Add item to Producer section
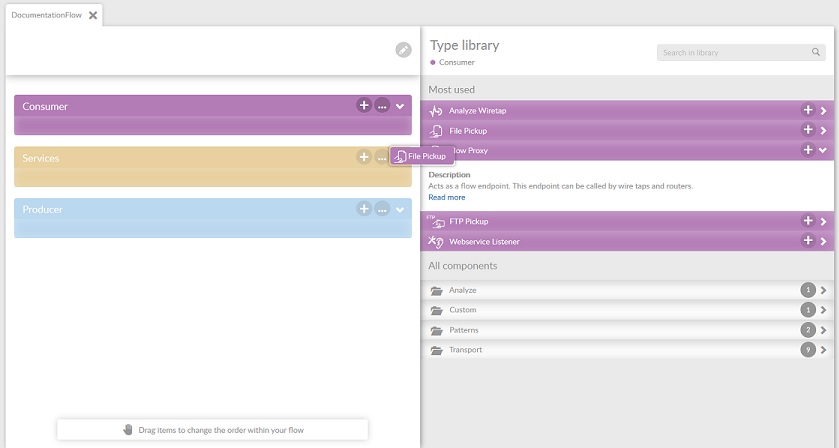The width and height of the screenshot is (839, 448). pos(364,209)
